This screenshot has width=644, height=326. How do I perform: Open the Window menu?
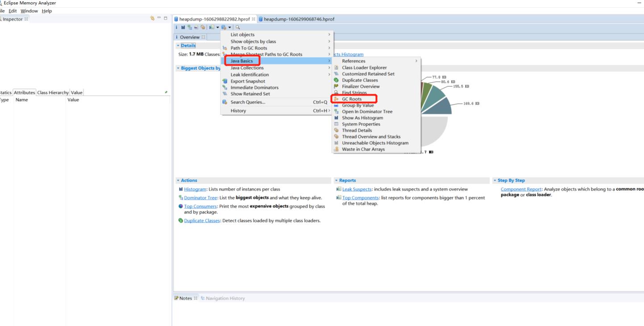tap(29, 11)
